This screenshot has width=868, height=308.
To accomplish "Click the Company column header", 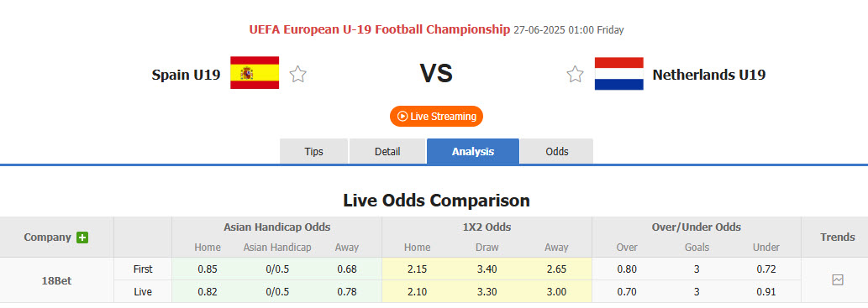I will [48, 238].
